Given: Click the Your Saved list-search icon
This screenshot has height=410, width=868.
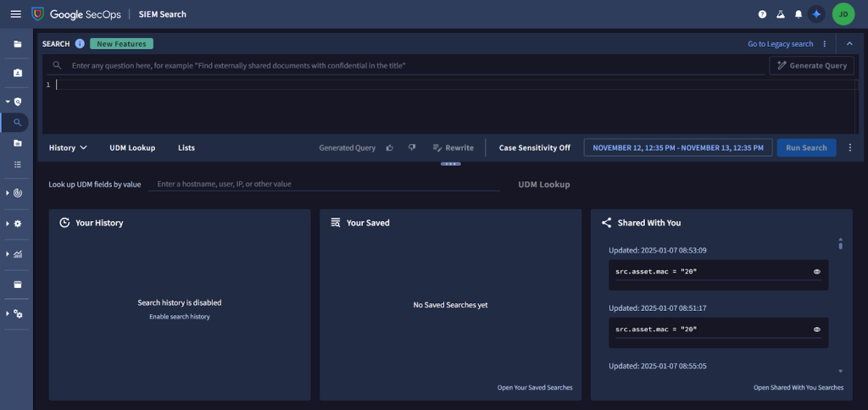Looking at the screenshot, I should pyautogui.click(x=336, y=223).
